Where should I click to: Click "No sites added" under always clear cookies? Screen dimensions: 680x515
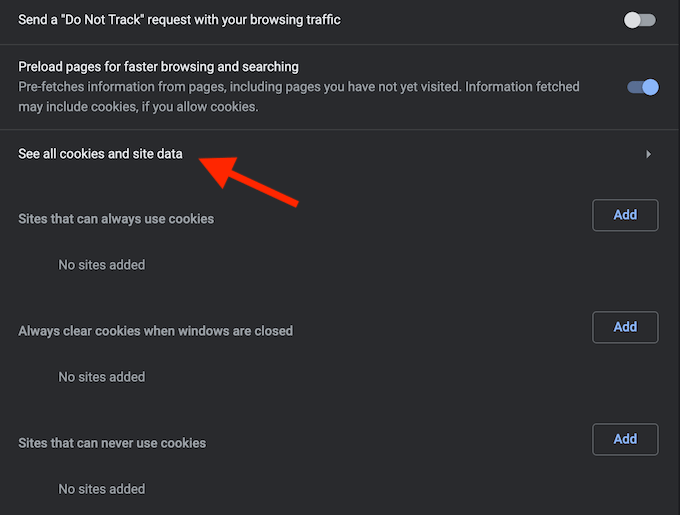101,377
